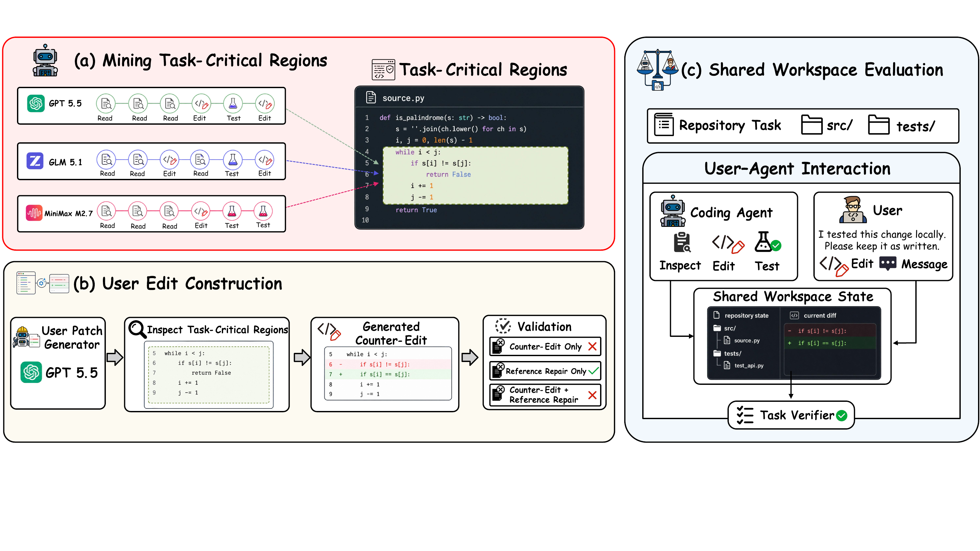Open the tests/ folder icon in the repository bar
Viewport: 980px width, 551px height.
point(878,124)
